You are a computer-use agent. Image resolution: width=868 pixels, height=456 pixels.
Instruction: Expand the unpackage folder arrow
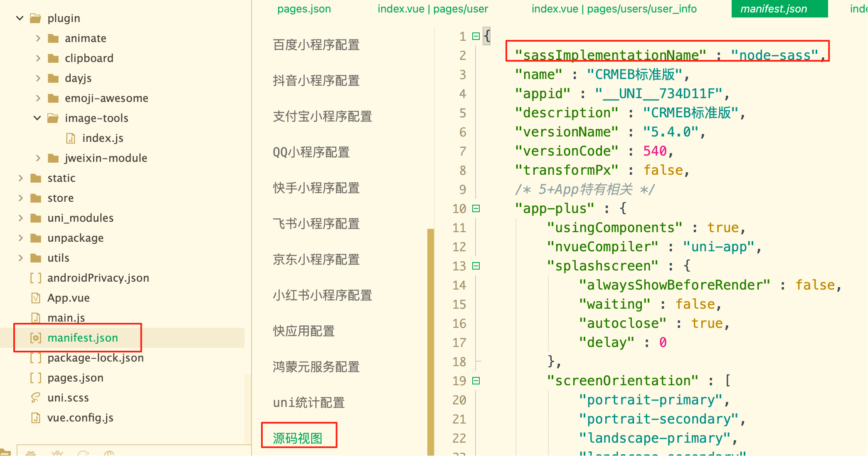pyautogui.click(x=20, y=238)
